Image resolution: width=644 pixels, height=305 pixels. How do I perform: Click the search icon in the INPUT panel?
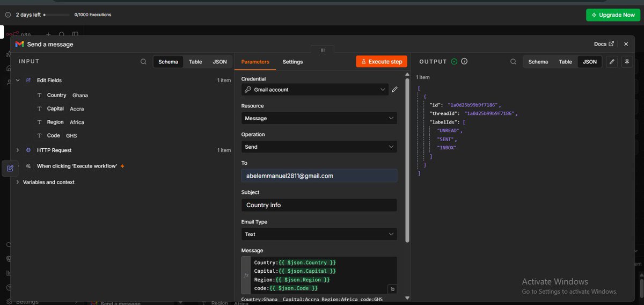(143, 62)
